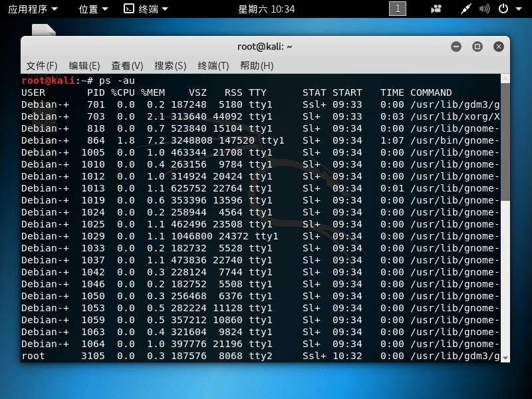
Task: Open the 搜索(S) menu
Action: click(170, 65)
